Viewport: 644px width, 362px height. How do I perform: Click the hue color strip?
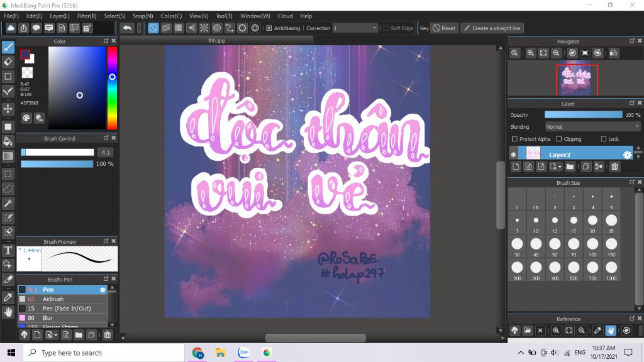click(x=112, y=88)
